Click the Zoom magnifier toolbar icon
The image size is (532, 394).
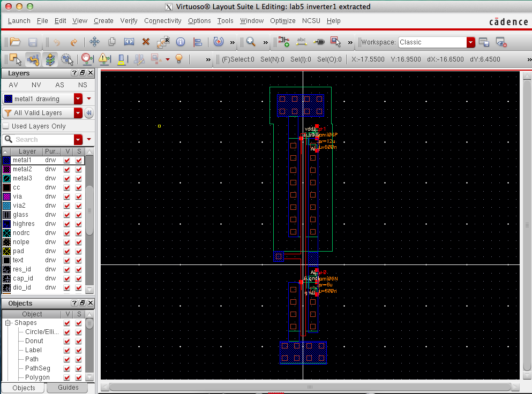pyautogui.click(x=250, y=42)
